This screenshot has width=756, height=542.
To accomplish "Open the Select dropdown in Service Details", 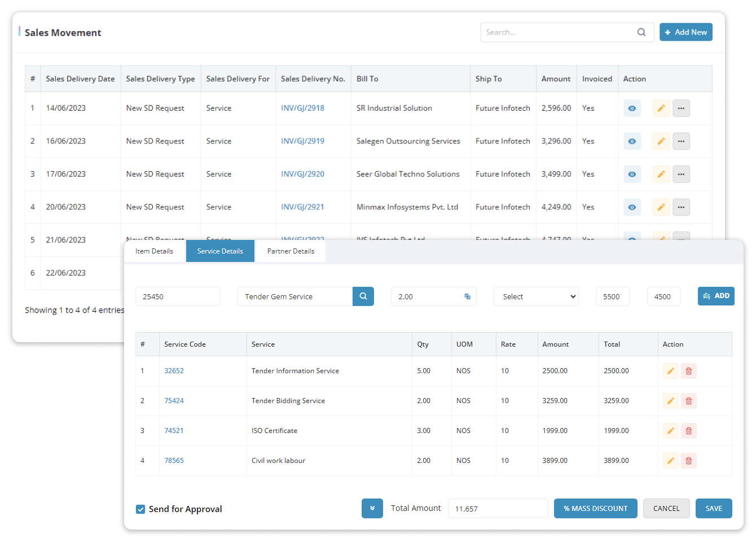I will point(536,296).
